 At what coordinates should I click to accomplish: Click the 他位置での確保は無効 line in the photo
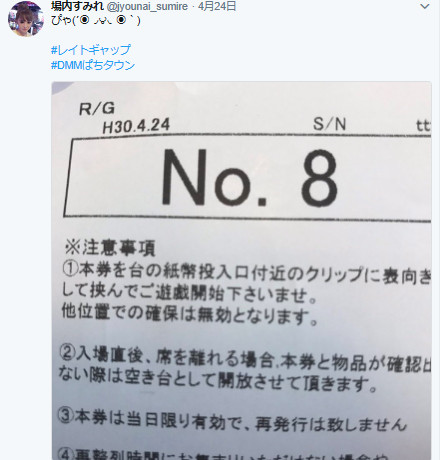(x=189, y=315)
